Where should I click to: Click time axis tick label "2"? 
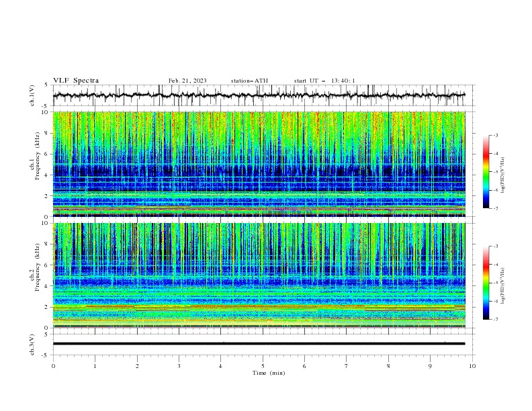(137, 366)
